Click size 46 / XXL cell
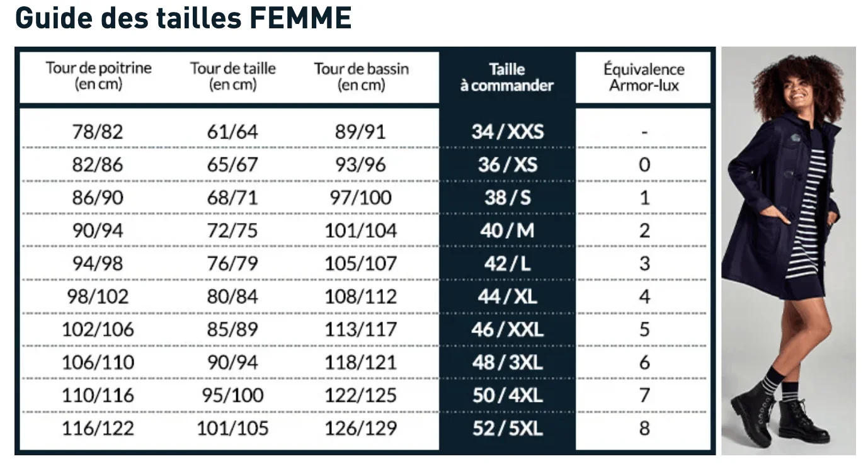This screenshot has width=868, height=466. 507,329
